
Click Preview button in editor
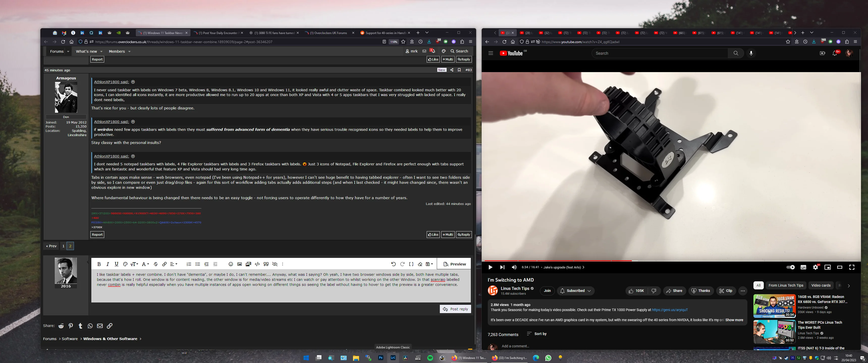454,264
